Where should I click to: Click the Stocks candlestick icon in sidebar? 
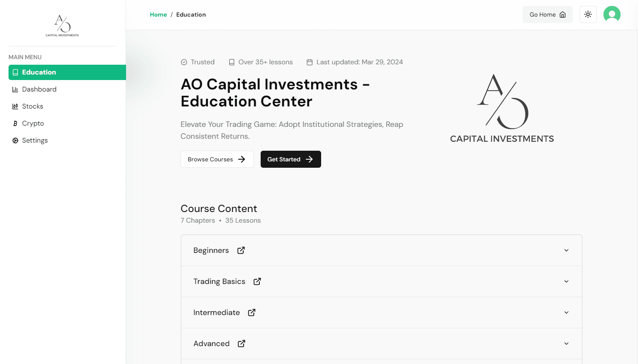click(15, 106)
